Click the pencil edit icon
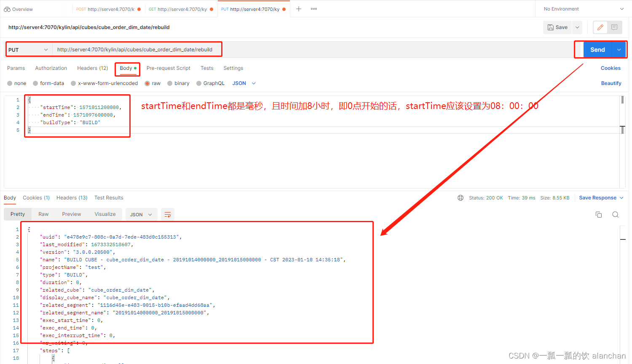 tap(600, 27)
